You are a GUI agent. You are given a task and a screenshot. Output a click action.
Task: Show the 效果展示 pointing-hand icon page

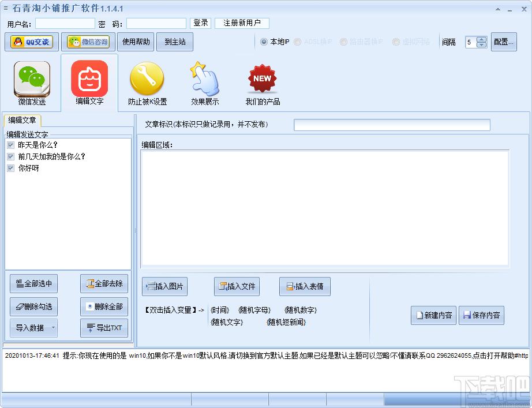click(205, 83)
